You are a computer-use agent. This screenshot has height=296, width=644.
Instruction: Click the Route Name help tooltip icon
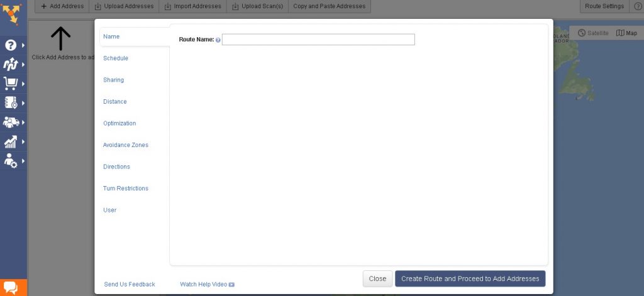pos(218,40)
